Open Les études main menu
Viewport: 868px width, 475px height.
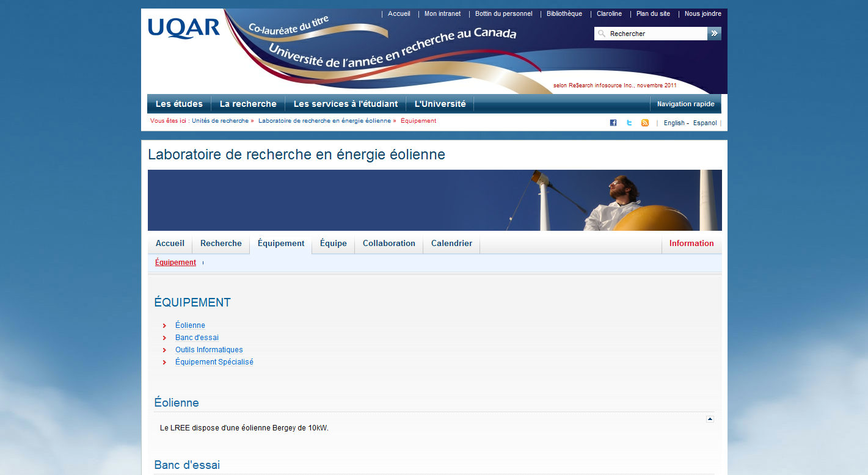coord(179,104)
